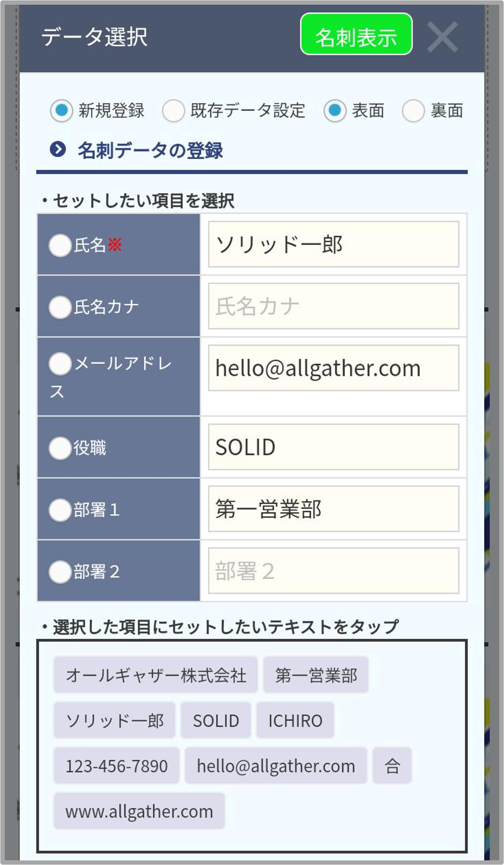Viewport: 504px width, 865px height.
Task: Tap the 合 symbol text chip
Action: point(392,765)
